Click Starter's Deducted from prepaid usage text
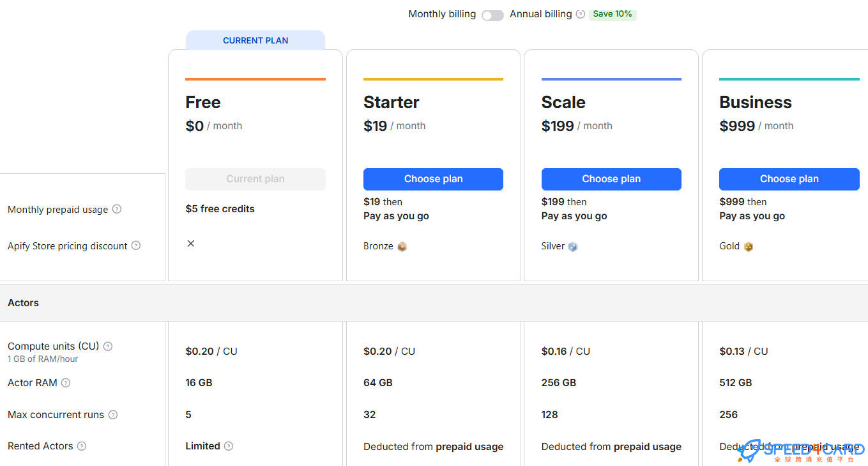Image resolution: width=868 pixels, height=466 pixels. coord(434,447)
